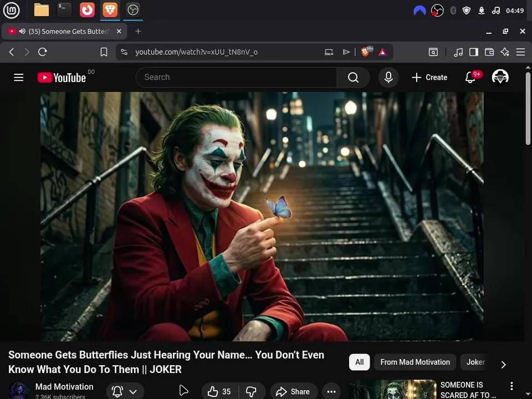This screenshot has height=399, width=532.
Task: Search with your voice microphone
Action: pyautogui.click(x=388, y=78)
